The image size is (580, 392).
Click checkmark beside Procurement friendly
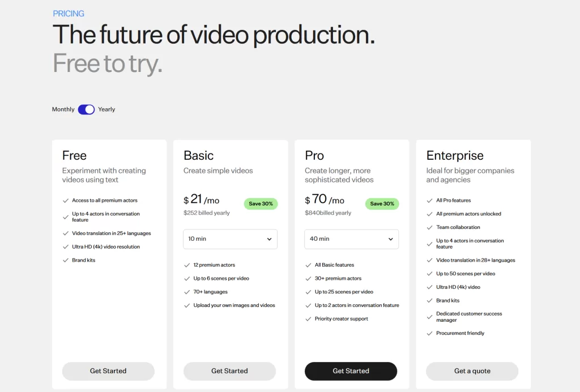tap(429, 334)
